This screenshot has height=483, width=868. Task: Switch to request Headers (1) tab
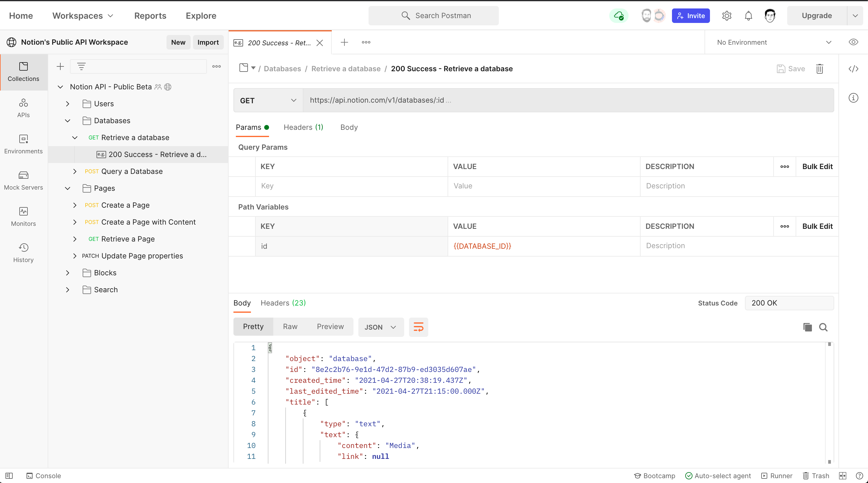(303, 127)
